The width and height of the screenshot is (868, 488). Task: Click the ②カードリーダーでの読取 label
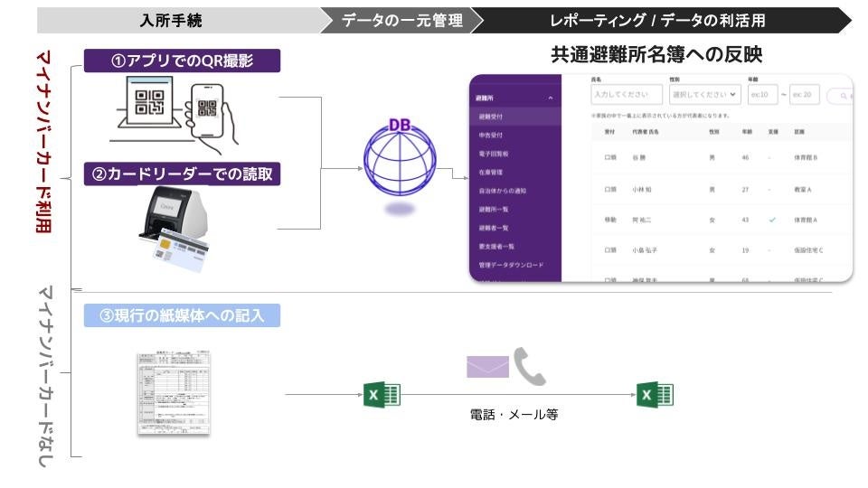(x=182, y=174)
